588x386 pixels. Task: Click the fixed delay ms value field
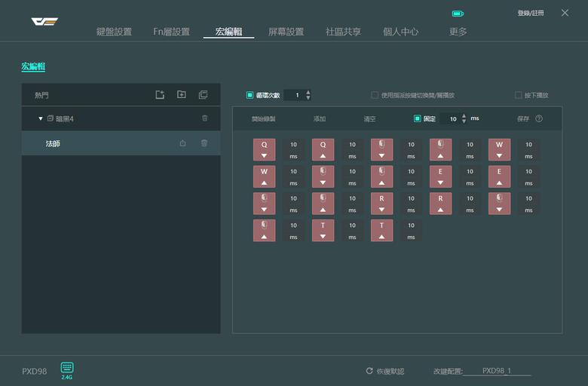(x=450, y=119)
